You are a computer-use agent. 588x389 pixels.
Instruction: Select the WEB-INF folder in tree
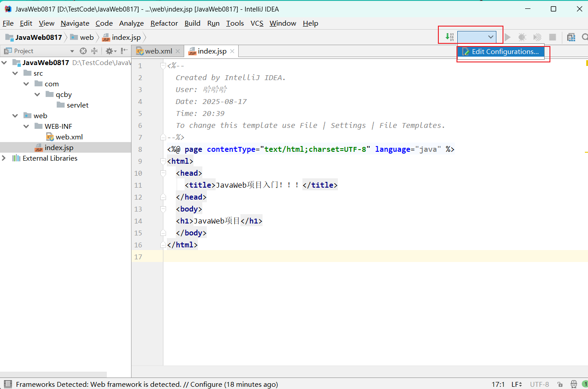53,126
